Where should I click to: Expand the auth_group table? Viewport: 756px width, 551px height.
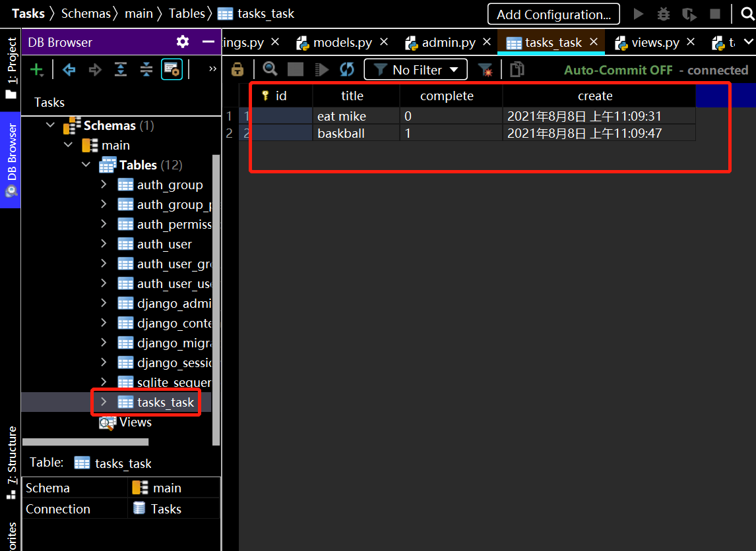pos(103,185)
